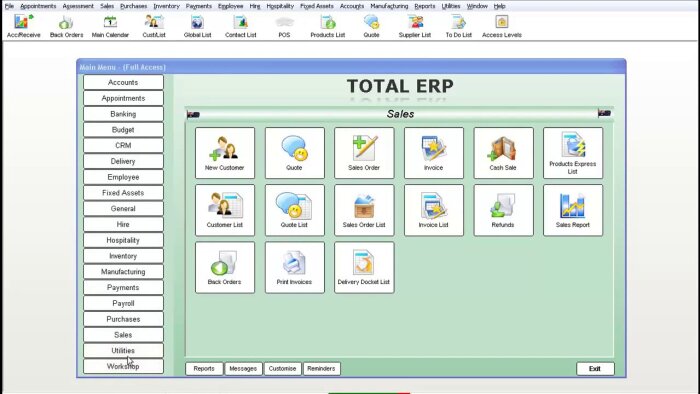
Task: Open the Fixed Assets menu in the menu bar
Action: (317, 6)
